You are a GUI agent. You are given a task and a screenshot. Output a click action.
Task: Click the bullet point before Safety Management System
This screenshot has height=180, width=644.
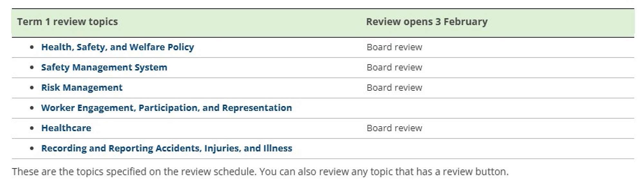point(32,67)
